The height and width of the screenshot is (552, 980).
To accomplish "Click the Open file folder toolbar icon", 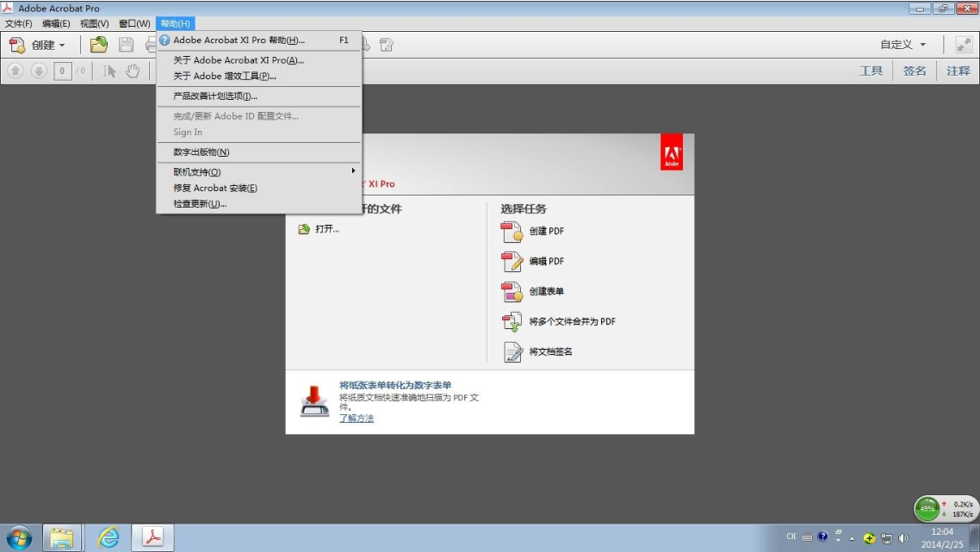I will pos(99,45).
